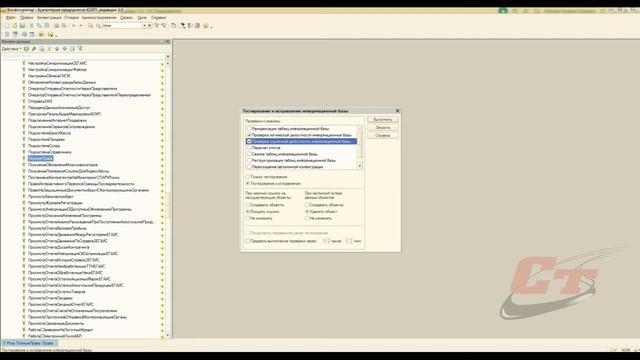Open the Правка menu
The width and height of the screenshot is (640, 360).
click(27, 18)
